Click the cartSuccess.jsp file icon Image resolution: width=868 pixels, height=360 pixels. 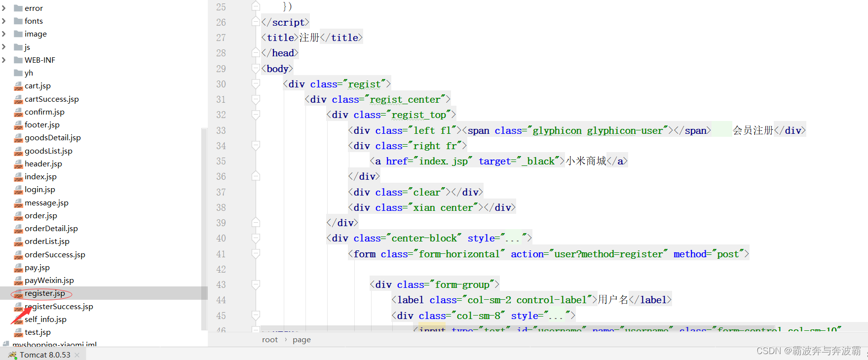(18, 99)
